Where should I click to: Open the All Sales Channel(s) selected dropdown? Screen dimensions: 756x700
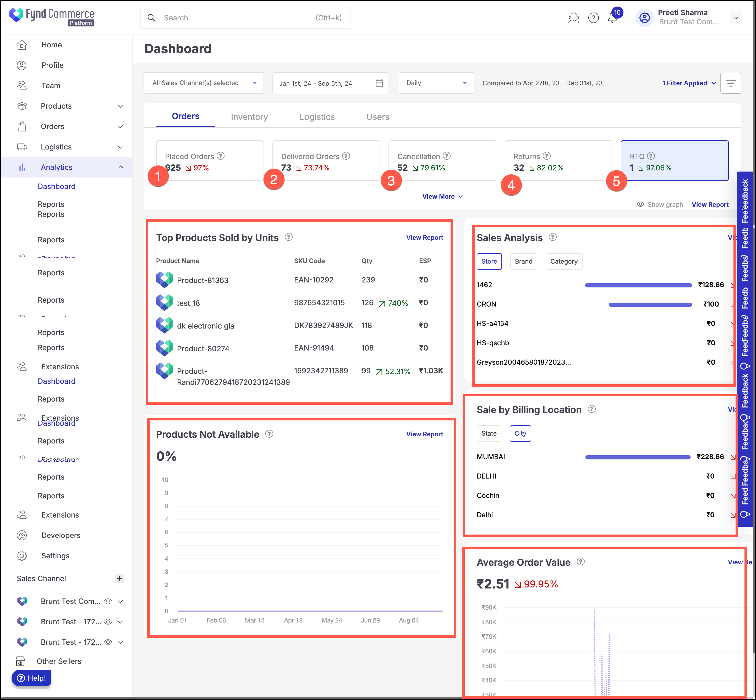tap(204, 83)
